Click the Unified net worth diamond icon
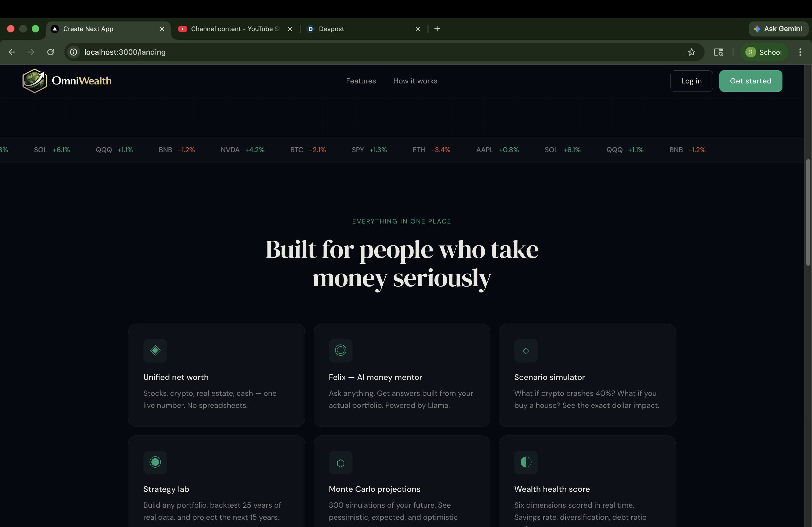This screenshot has height=527, width=812. 155,350
